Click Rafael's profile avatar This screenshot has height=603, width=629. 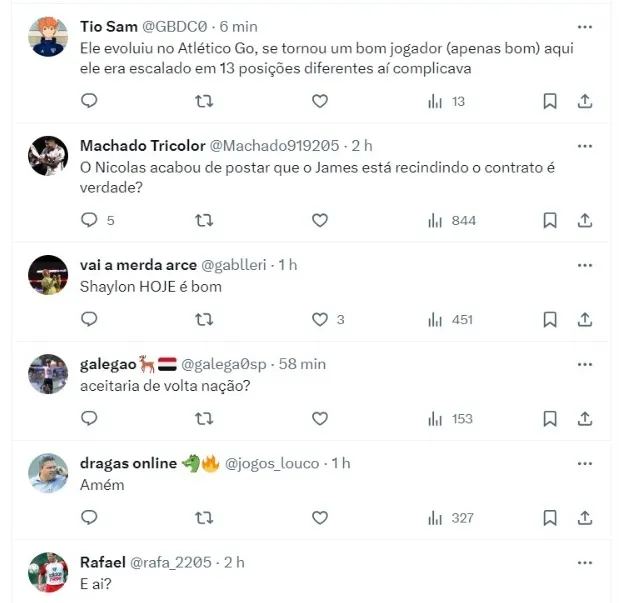[x=49, y=571]
